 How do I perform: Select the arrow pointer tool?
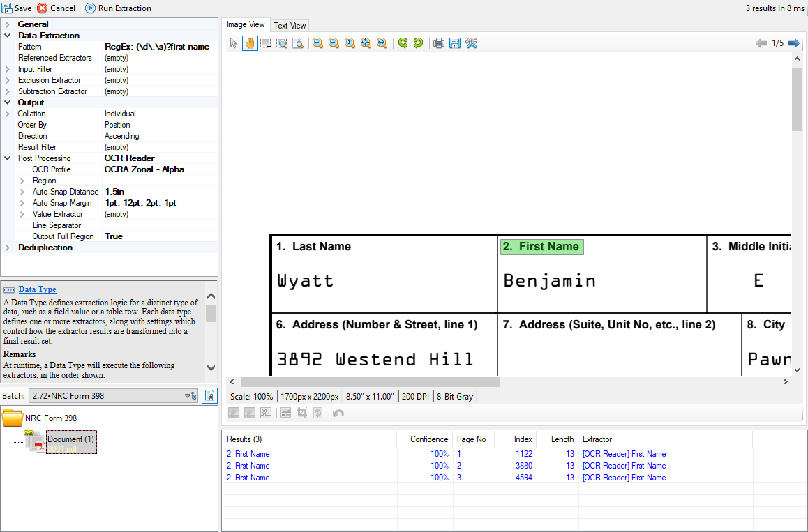[x=234, y=43]
